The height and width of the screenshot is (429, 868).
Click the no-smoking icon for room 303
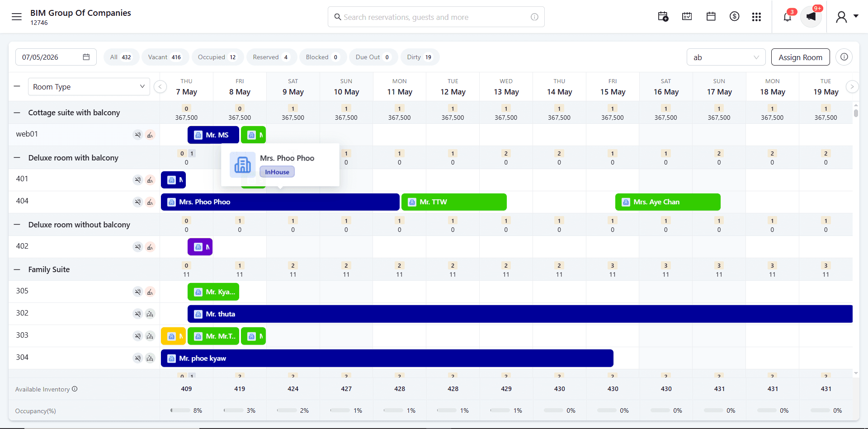tap(138, 336)
